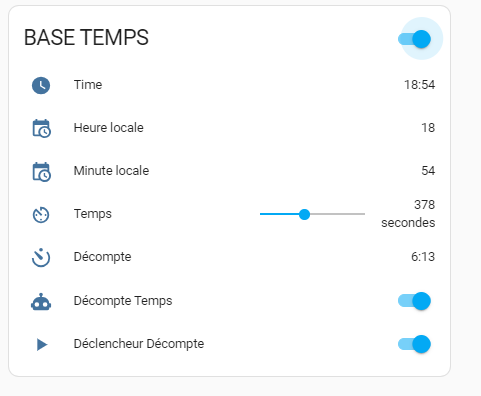This screenshot has height=396, width=481.
Task: Click the Temps slider handle
Action: coord(304,214)
